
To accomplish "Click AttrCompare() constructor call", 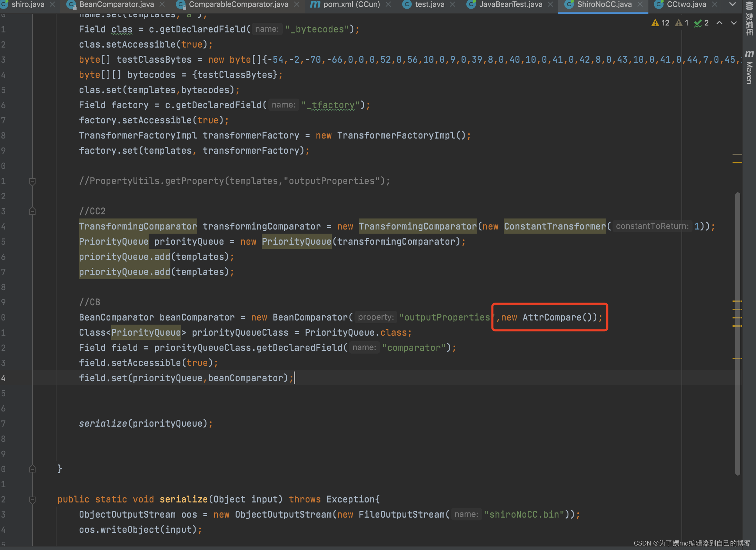I will click(557, 317).
